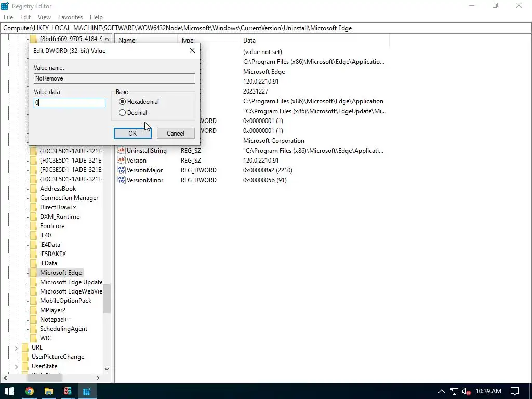Select the DirectDrawEx key
The image size is (532, 399).
pos(58,207)
